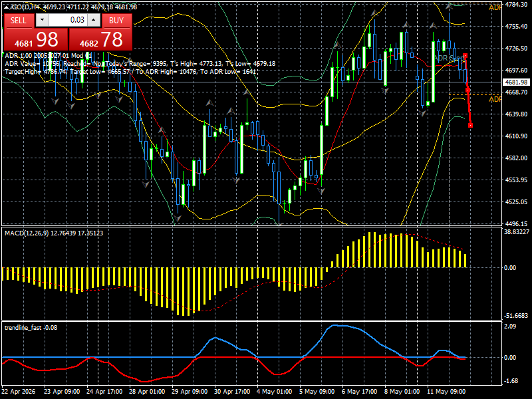Click the current price label 4681.98
This screenshot has width=532, height=399.
coord(516,82)
